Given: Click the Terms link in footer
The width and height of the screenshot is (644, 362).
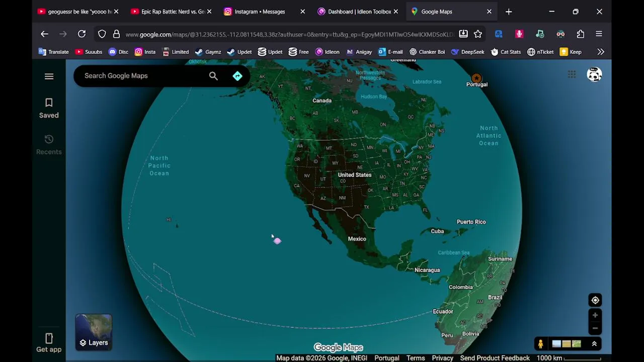Looking at the screenshot, I should (416, 358).
